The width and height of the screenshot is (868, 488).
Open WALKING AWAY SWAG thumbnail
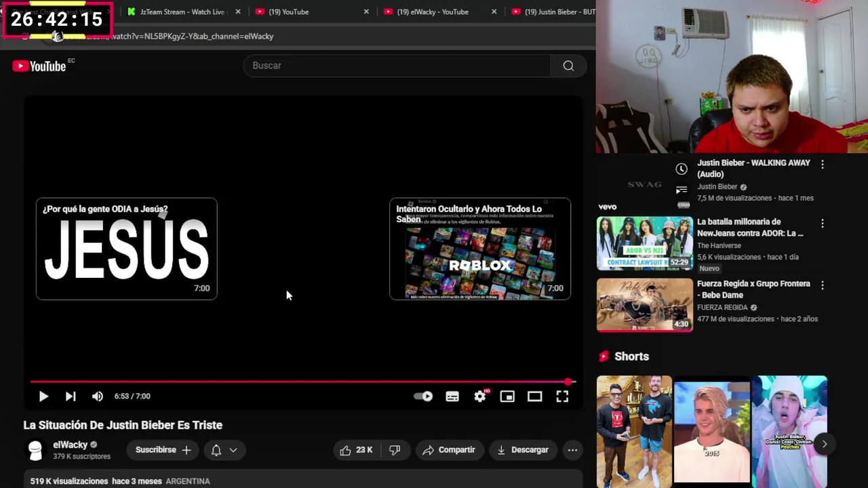[x=645, y=184]
